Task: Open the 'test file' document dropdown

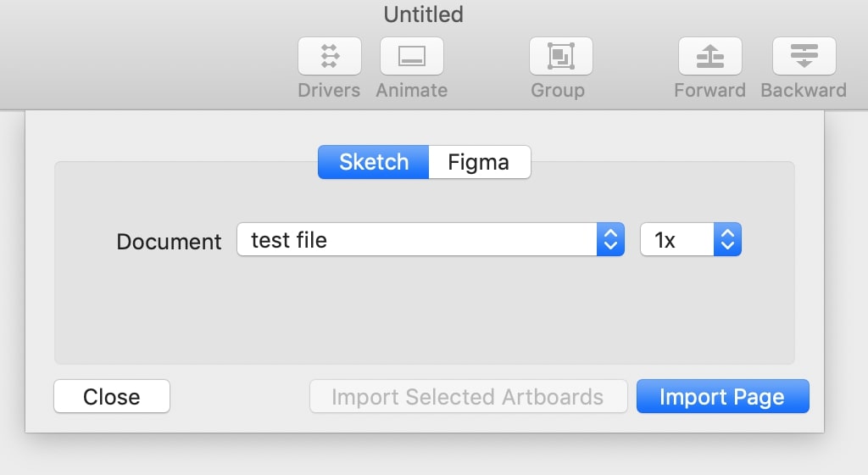Action: coord(417,240)
